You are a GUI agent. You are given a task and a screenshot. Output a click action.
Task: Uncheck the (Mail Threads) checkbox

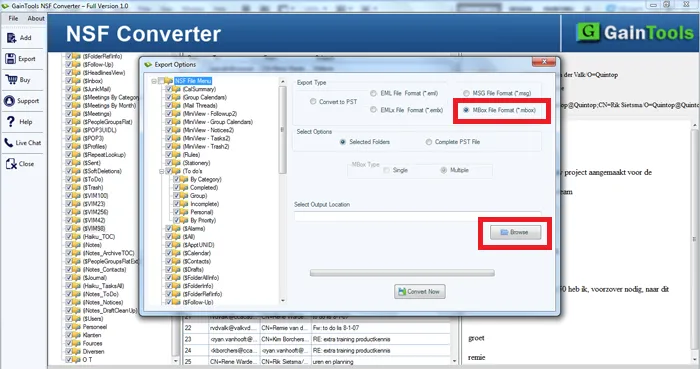[169, 106]
